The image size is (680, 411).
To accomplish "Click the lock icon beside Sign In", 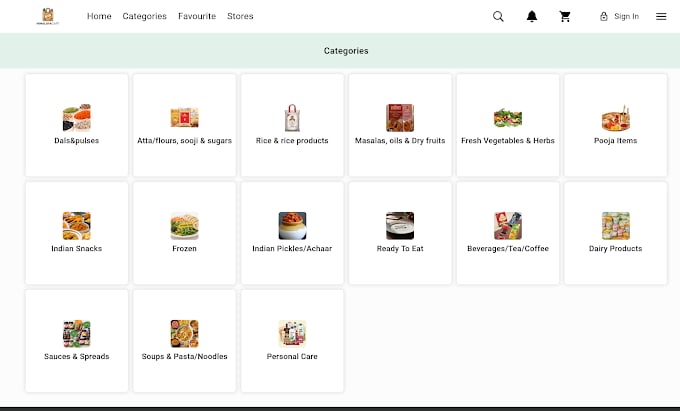I will coord(604,16).
